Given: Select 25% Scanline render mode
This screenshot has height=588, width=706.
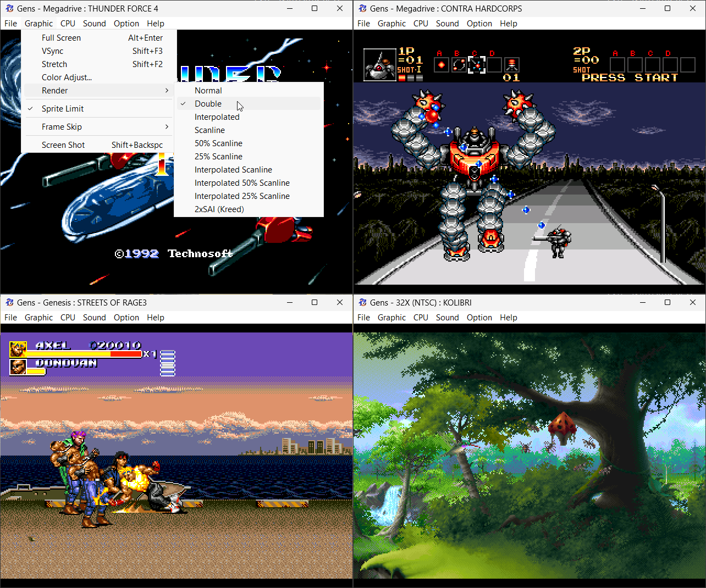Looking at the screenshot, I should click(249, 157).
